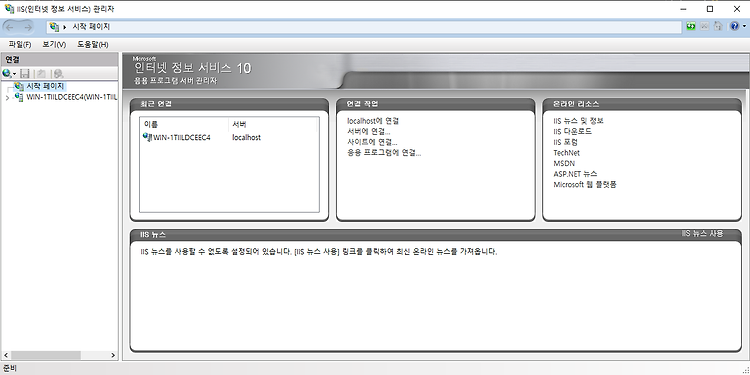Screen dimensions: 750x375
Task: Open Help via the blue question mark
Action: (734, 27)
